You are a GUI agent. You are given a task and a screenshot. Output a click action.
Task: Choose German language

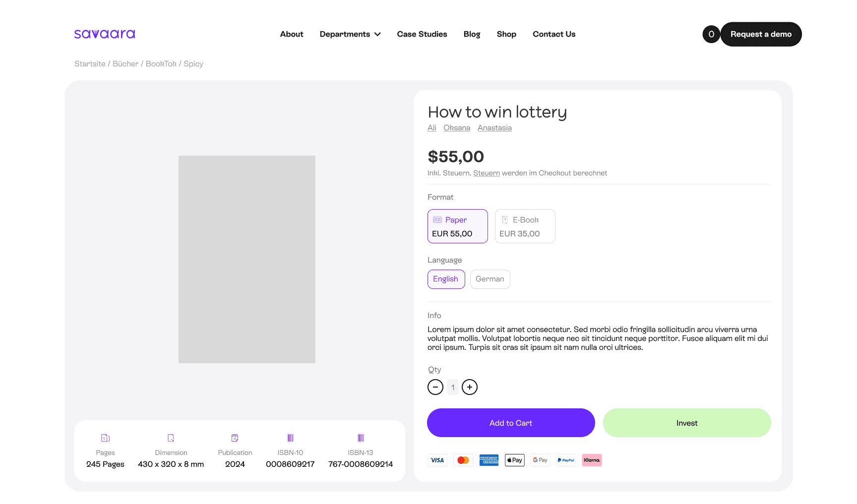(490, 279)
